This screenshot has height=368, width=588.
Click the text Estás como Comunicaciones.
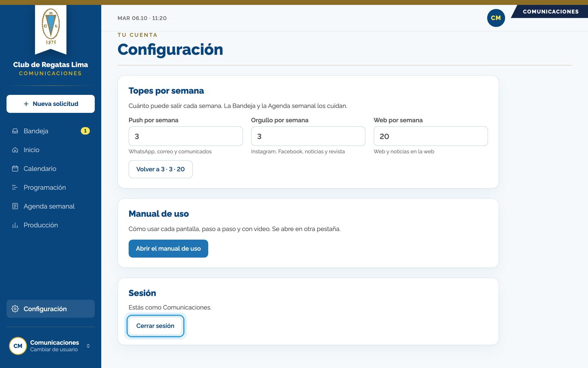click(x=170, y=307)
